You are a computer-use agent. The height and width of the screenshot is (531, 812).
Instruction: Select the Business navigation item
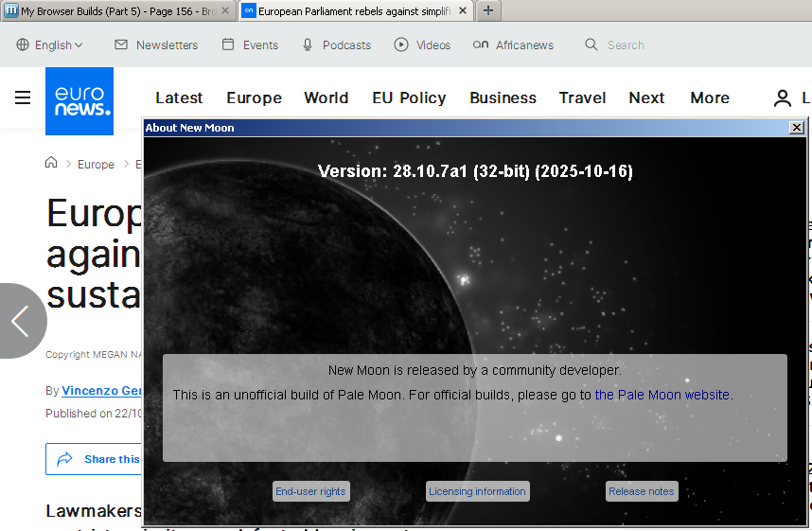click(503, 97)
